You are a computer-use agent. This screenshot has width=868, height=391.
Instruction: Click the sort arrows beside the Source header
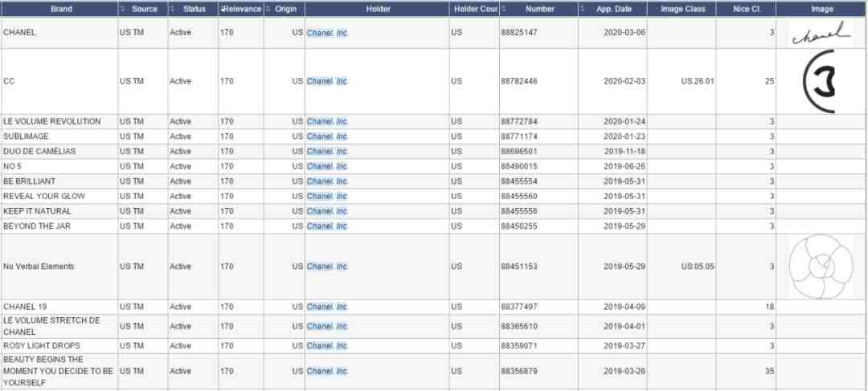coord(123,10)
